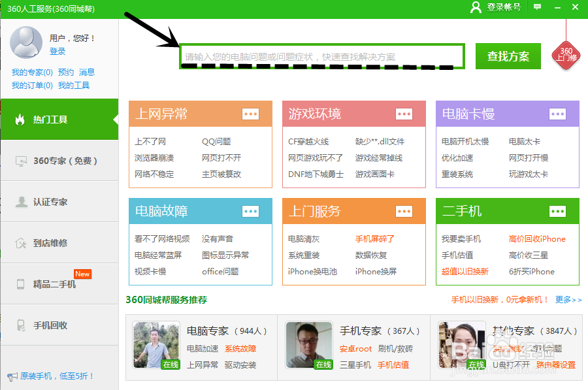Select the flame 热门工具 sidebar icon
Screen dimensions: 588x390
[x=20, y=121]
